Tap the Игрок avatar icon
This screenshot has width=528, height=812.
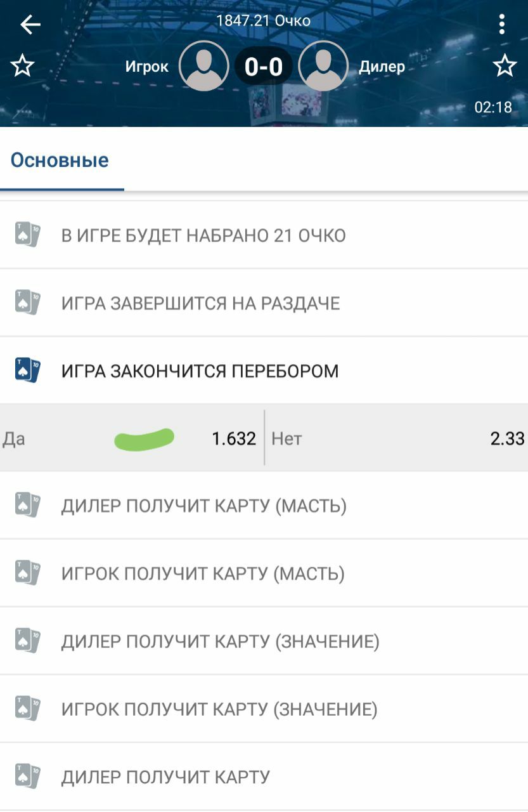pos(203,66)
